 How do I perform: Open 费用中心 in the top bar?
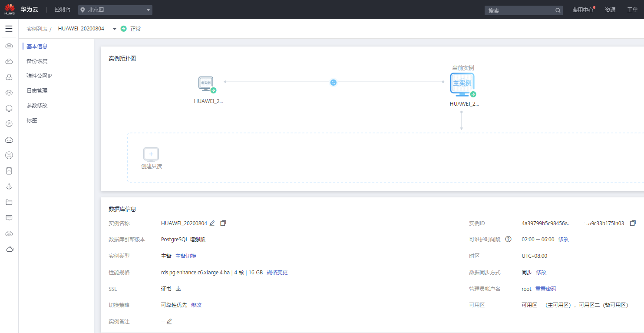coord(583,10)
